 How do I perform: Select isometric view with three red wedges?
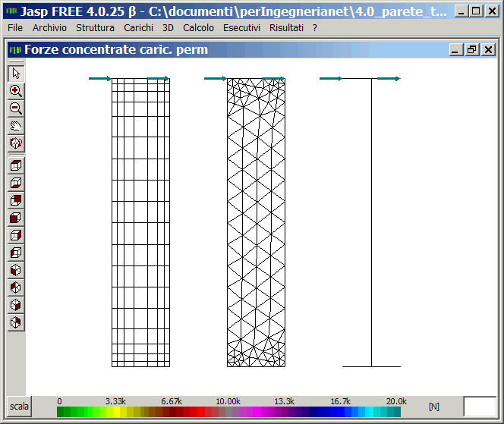click(16, 287)
